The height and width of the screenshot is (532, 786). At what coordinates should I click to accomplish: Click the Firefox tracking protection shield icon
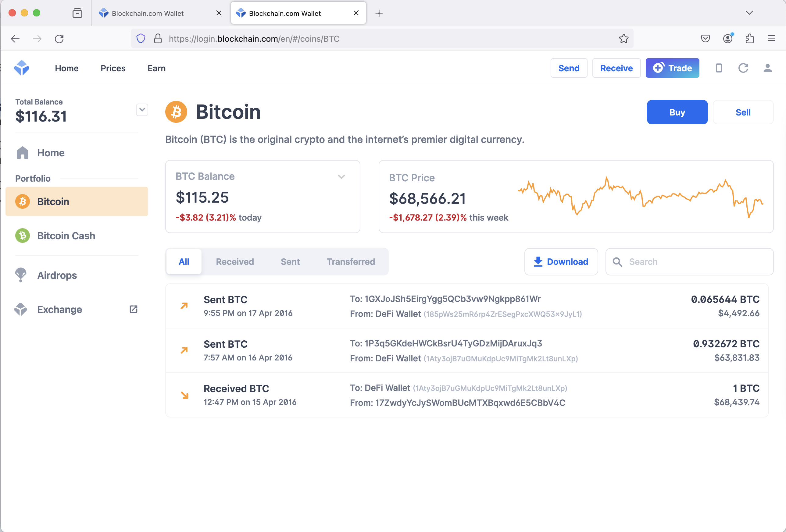tap(141, 39)
